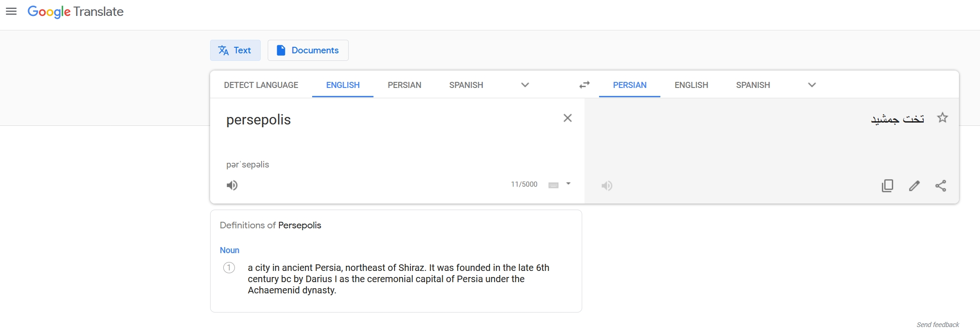
Task: Click the Definitions of Persepolis heading
Action: pos(271,225)
